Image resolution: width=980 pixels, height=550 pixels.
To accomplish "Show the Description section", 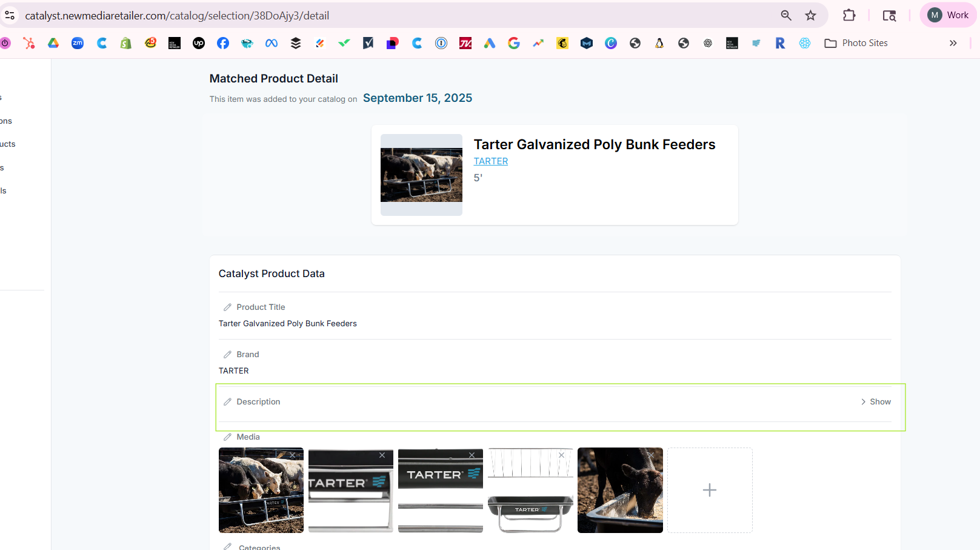I will 876,402.
